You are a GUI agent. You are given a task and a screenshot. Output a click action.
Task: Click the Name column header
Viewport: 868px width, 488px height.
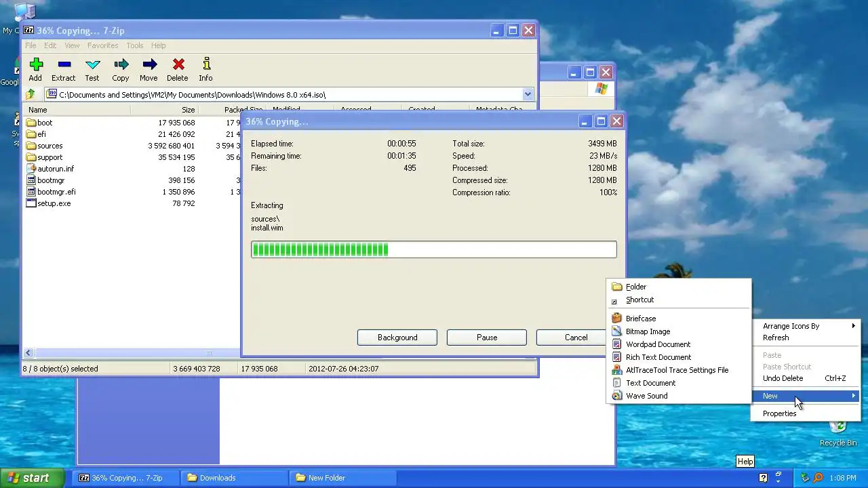77,109
